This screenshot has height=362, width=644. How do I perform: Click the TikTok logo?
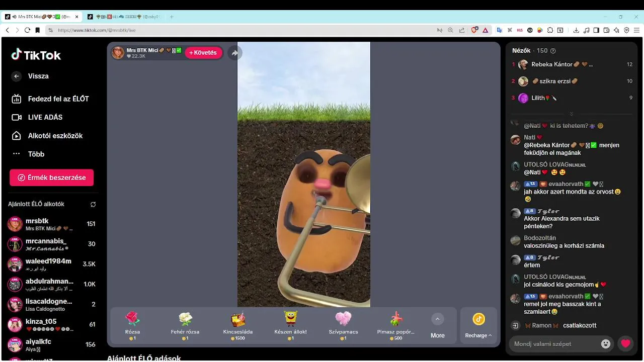point(36,55)
